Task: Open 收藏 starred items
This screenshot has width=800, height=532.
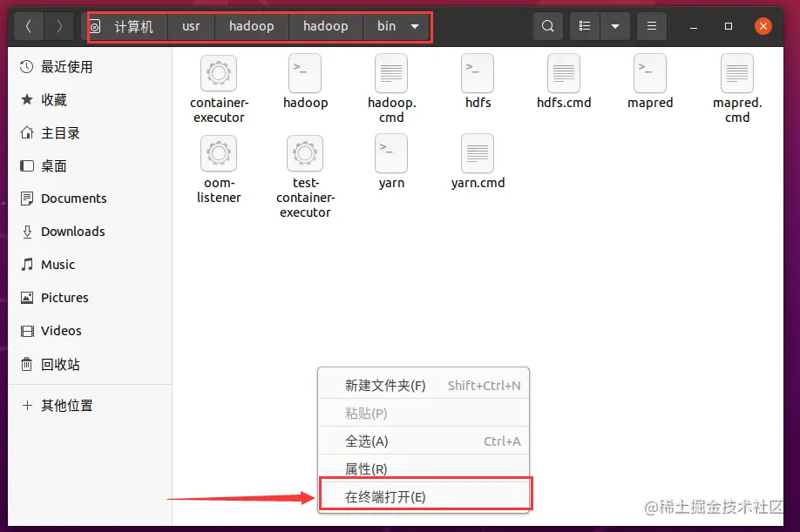Action: coord(90,100)
